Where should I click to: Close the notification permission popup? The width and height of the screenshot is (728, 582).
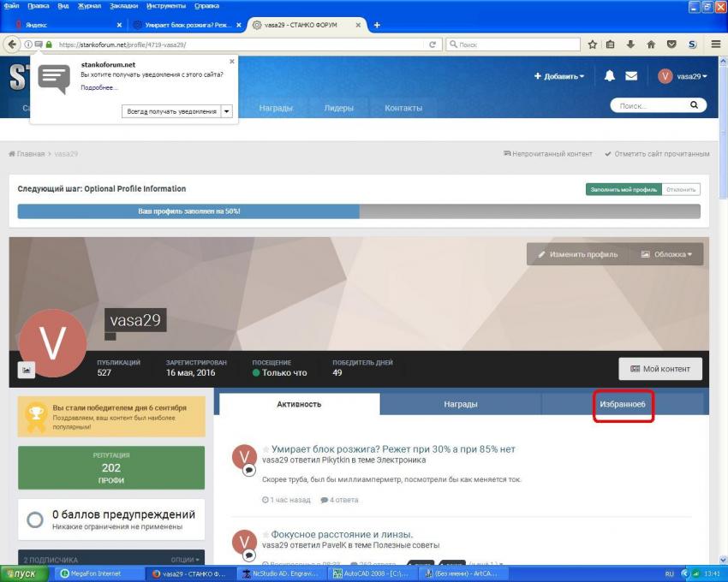(x=231, y=62)
